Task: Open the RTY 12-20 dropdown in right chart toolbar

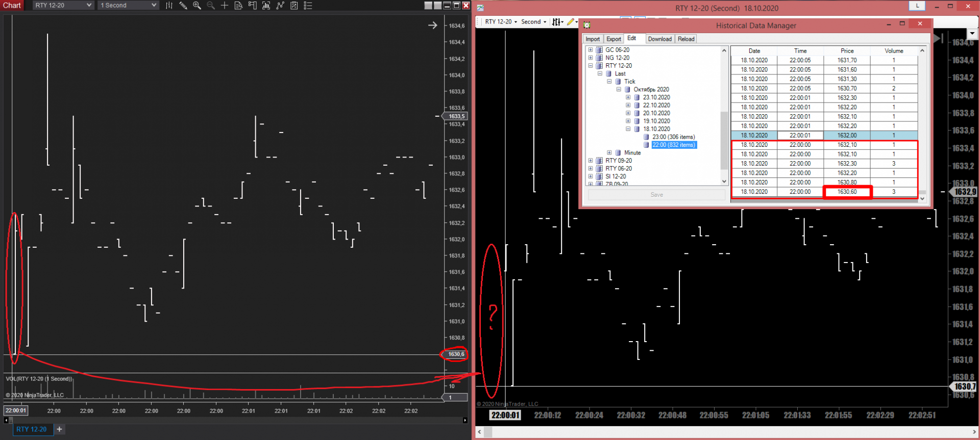Action: pyautogui.click(x=501, y=22)
